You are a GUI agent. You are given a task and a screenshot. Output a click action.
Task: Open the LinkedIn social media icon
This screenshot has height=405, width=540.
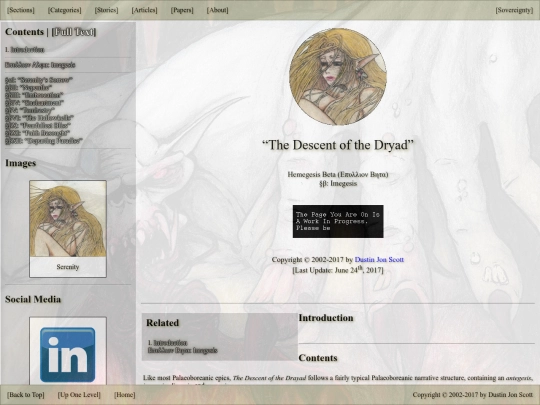(x=68, y=354)
